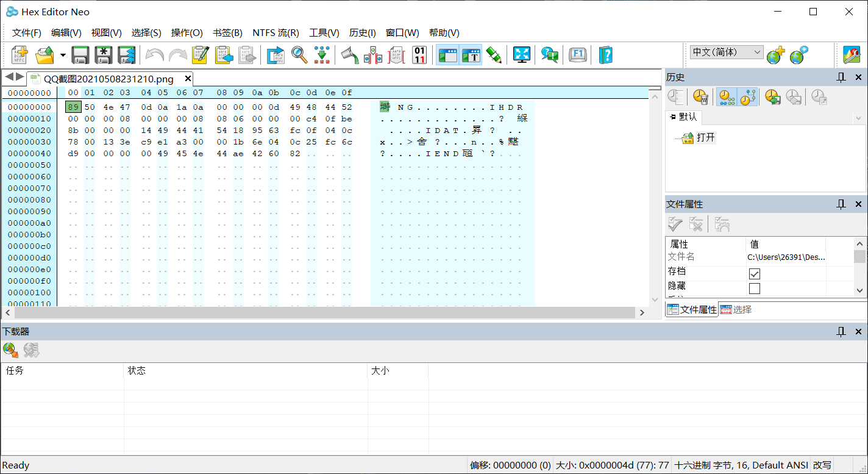Open the 中文(简体) language dropdown

pos(727,52)
